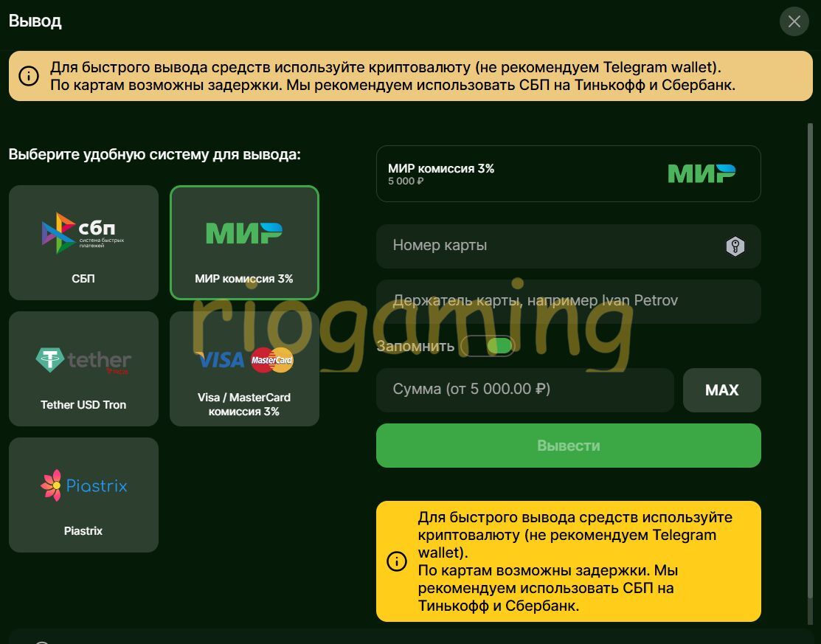The height and width of the screenshot is (644, 821).
Task: Choose the Tether USD Tron option
Action: click(x=83, y=369)
